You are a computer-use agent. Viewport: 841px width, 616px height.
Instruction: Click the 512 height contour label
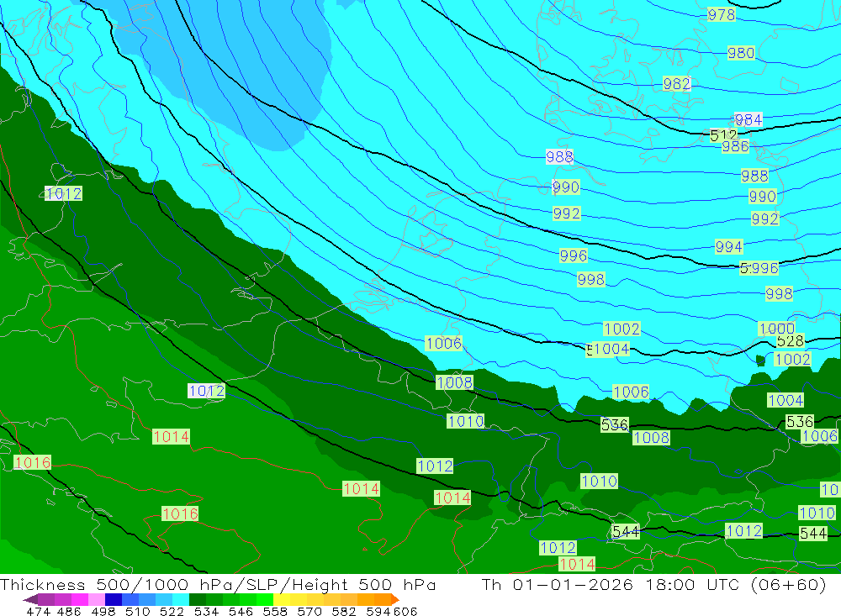click(x=723, y=135)
